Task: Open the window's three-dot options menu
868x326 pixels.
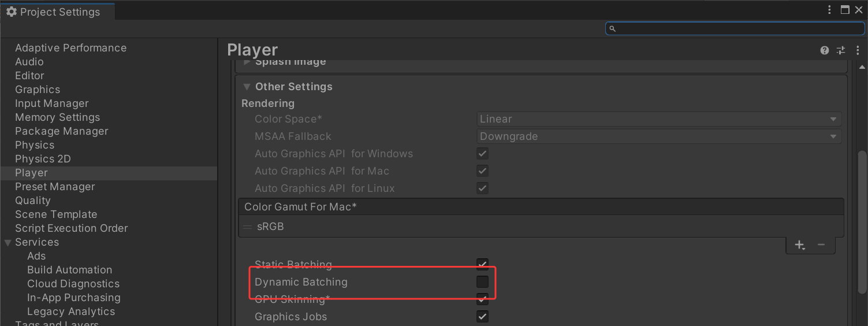Action: 830,10
